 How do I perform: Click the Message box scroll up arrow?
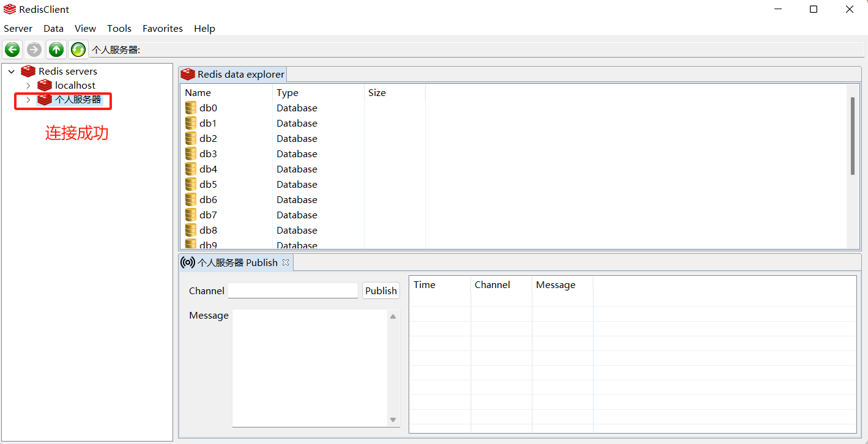point(393,316)
